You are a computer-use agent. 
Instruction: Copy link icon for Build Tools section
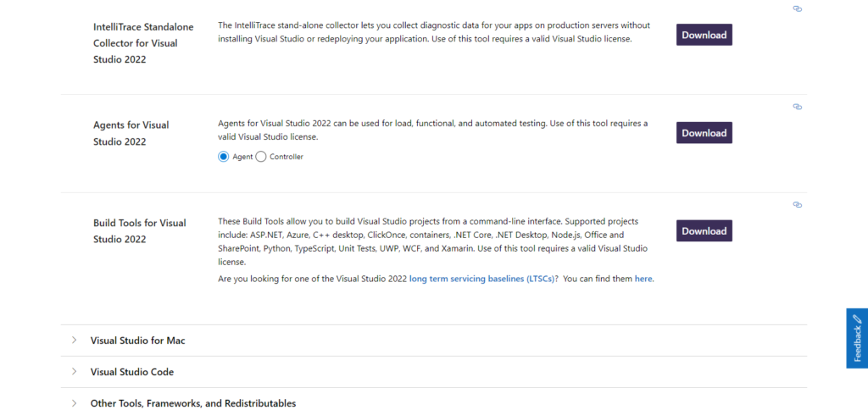(x=797, y=205)
